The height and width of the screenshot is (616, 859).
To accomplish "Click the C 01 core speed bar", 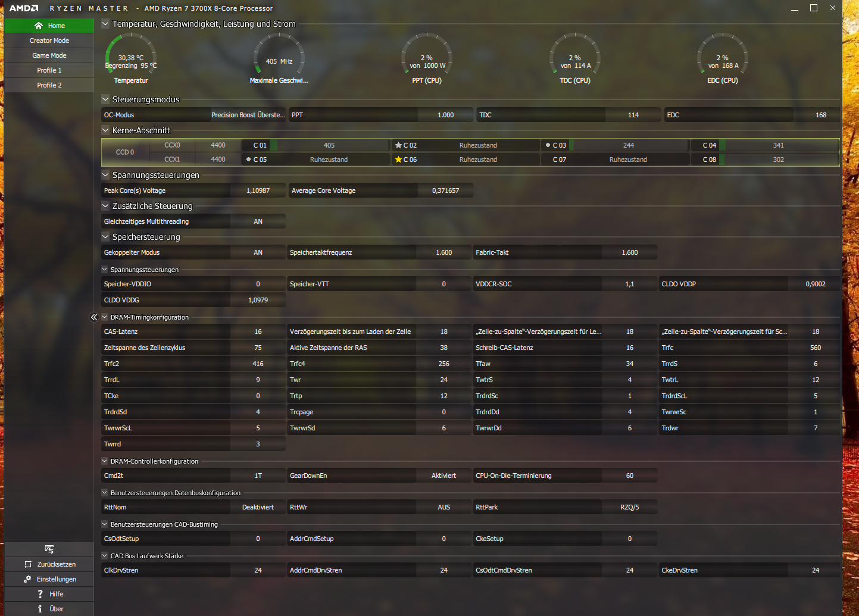I will (x=329, y=145).
